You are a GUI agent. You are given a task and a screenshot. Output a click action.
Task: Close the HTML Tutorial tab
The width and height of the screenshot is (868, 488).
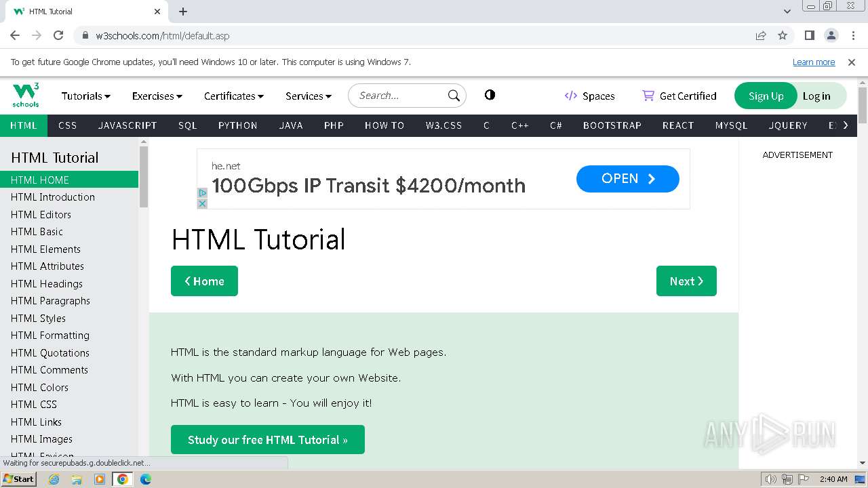point(157,12)
